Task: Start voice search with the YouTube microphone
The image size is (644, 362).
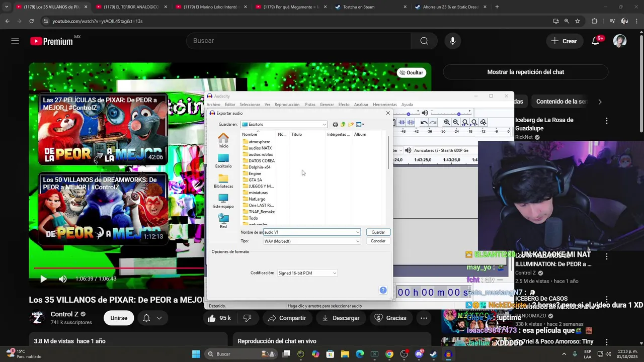Action: pyautogui.click(x=452, y=41)
